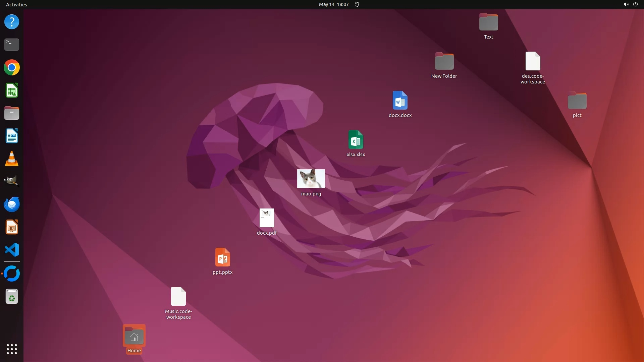Open the Trash in the dock
Viewport: 644px width, 362px height.
[x=12, y=297]
